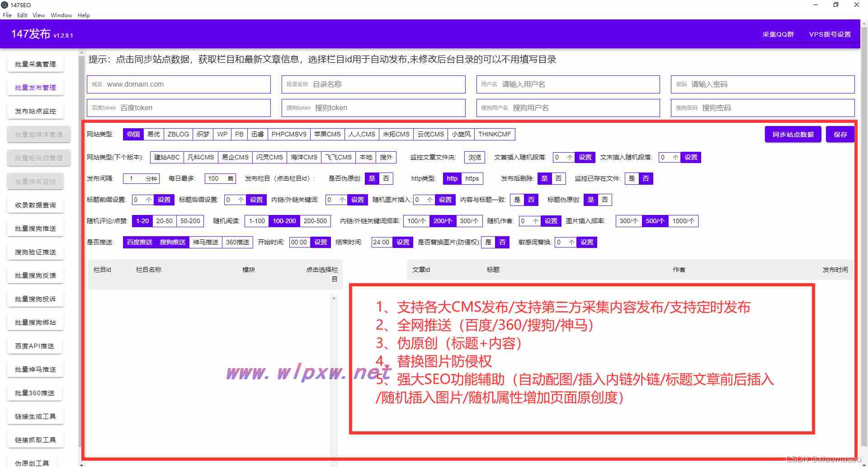The height and width of the screenshot is (467, 868).
Task: Select THINKCMF website type
Action: point(495,134)
